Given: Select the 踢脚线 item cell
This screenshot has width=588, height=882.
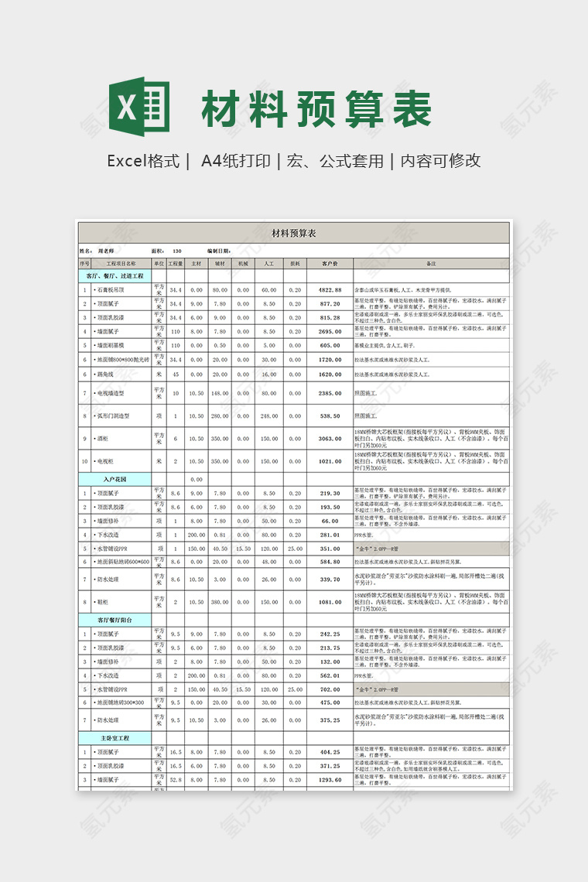Looking at the screenshot, I should (121, 374).
